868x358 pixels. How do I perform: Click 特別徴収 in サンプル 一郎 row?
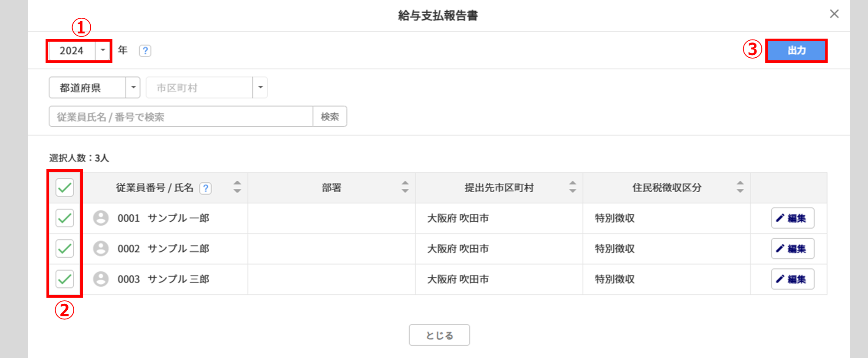(615, 218)
